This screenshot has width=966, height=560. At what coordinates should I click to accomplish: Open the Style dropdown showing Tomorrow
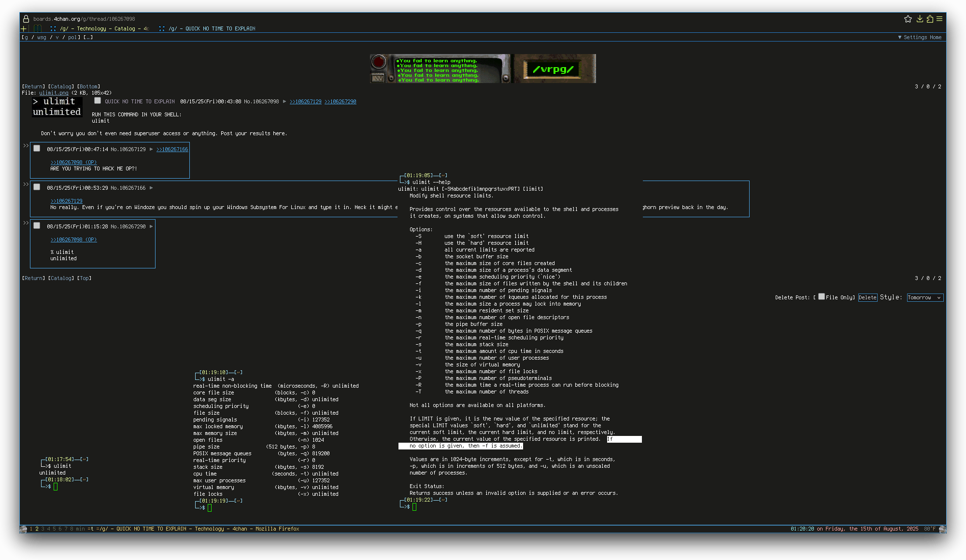924,297
